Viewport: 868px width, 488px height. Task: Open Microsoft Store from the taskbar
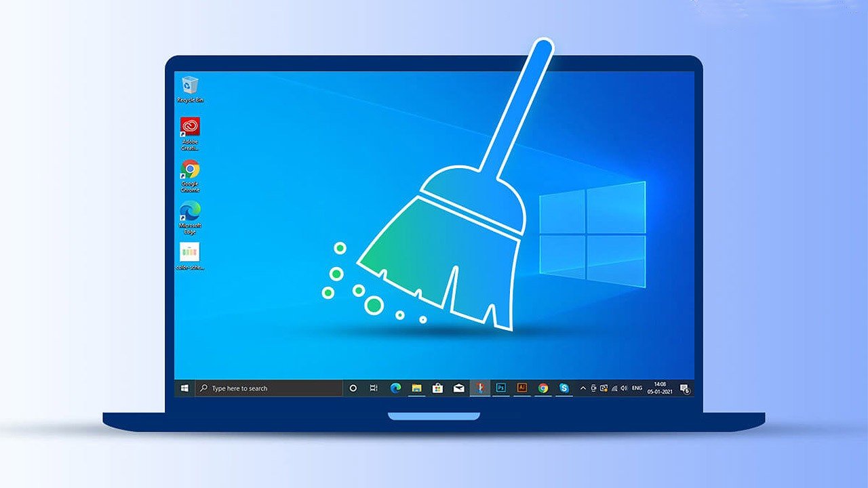click(438, 388)
